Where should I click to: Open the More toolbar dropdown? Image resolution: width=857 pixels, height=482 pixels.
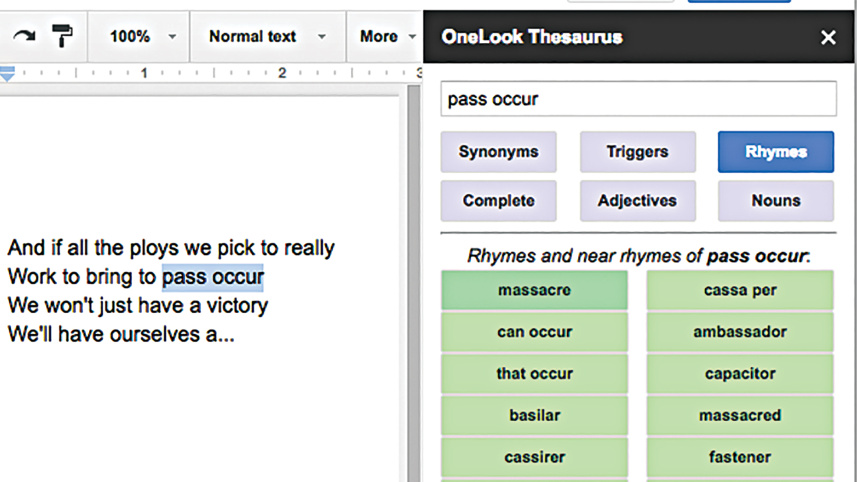coord(387,37)
